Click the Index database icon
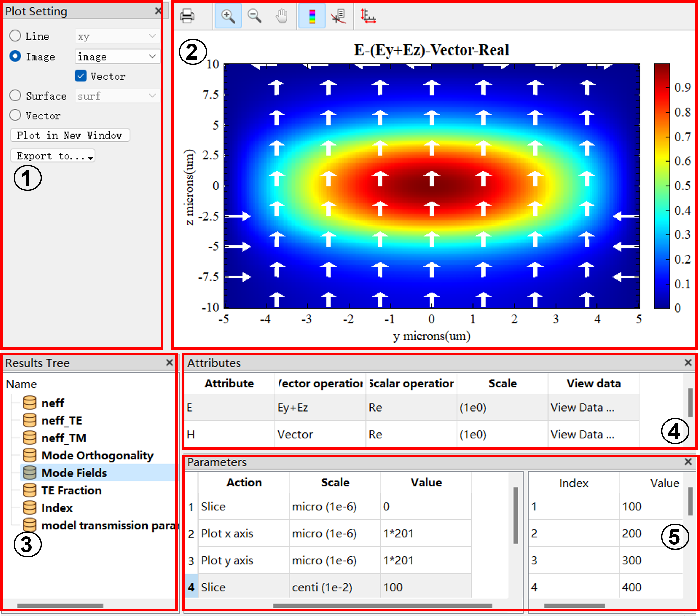Screen dimensions: 700x616 tap(29, 507)
